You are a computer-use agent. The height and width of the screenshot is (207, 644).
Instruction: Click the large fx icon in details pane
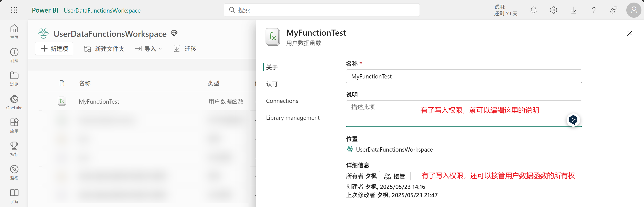tap(273, 37)
